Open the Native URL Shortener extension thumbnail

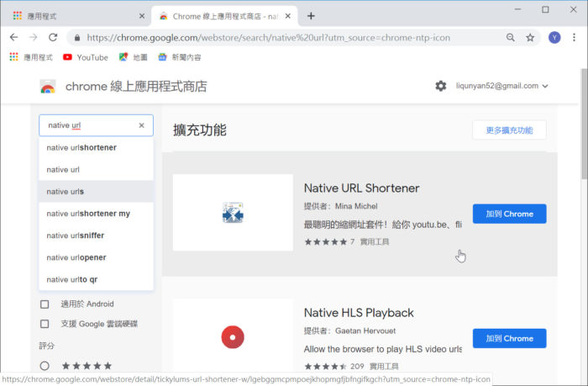(x=233, y=213)
